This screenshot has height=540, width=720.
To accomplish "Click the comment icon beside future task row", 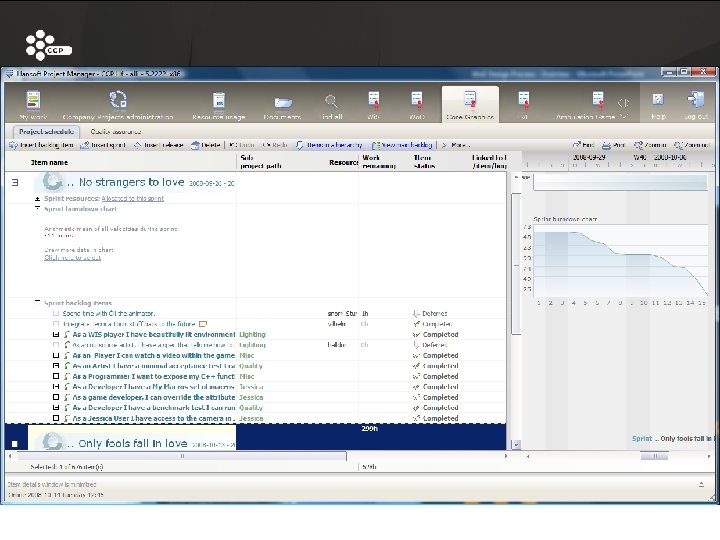I will (x=203, y=324).
